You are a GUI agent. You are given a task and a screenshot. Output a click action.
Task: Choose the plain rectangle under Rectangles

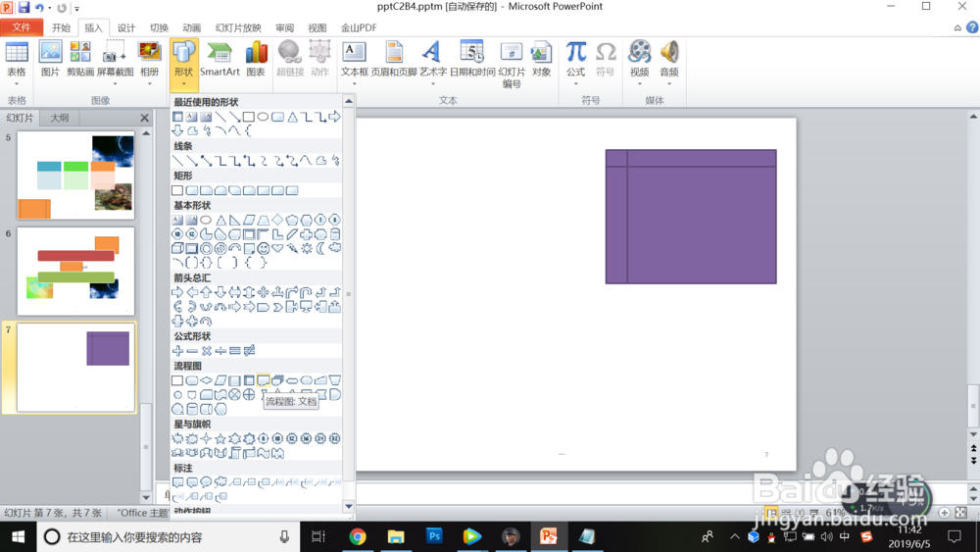177,190
